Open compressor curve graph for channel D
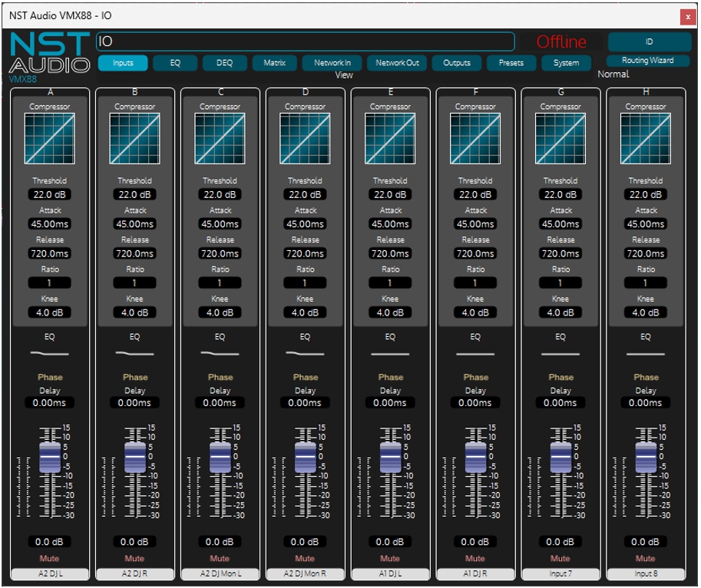701x588 pixels. [305, 139]
